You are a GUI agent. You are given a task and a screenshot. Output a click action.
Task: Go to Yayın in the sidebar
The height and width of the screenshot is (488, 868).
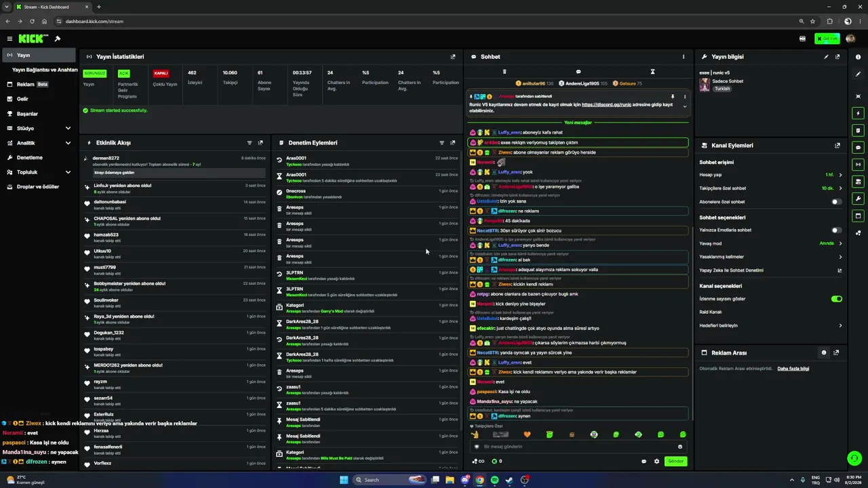pyautogui.click(x=39, y=55)
